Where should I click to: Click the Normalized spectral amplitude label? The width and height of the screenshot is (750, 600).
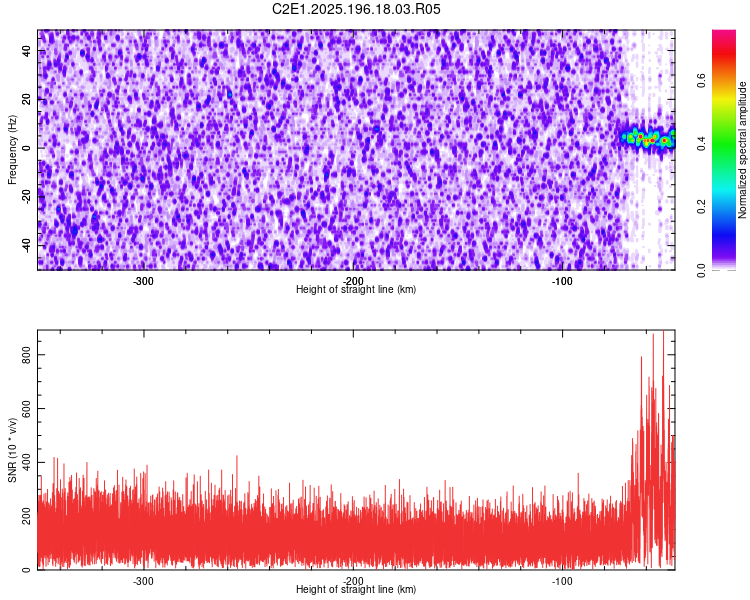[742, 150]
